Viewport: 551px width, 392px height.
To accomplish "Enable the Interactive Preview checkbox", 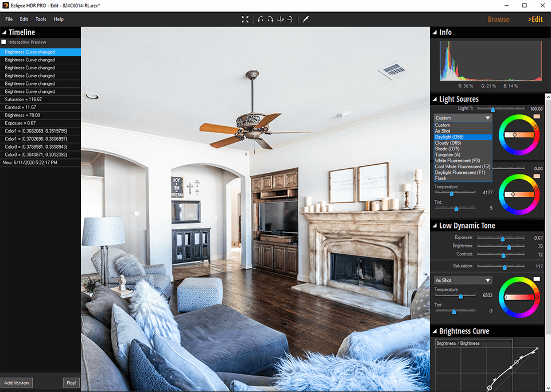I will [x=4, y=42].
